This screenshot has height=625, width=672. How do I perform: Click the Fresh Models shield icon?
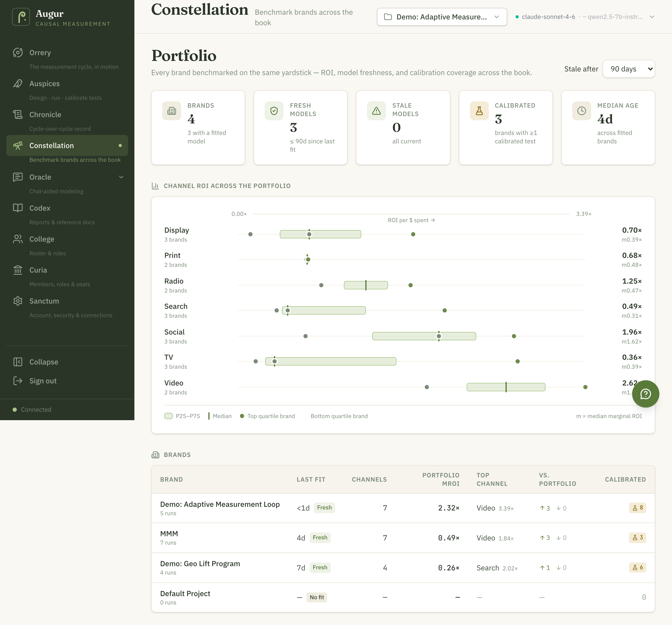[x=274, y=111]
